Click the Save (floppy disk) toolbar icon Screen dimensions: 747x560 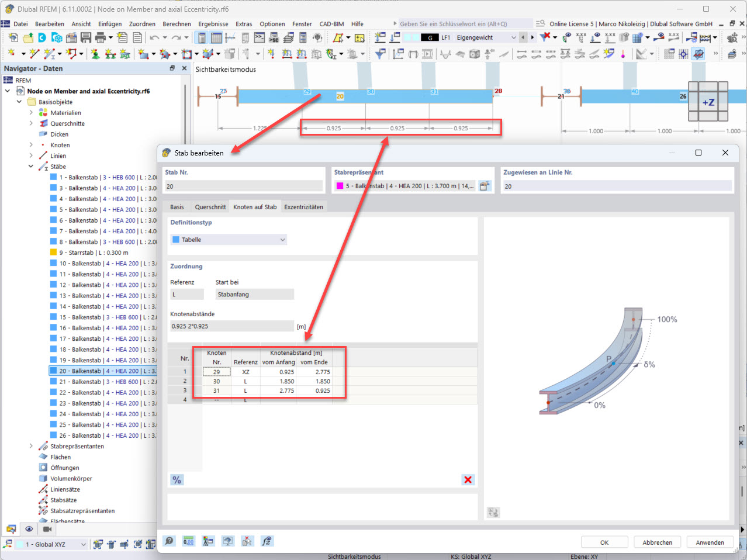(x=86, y=37)
